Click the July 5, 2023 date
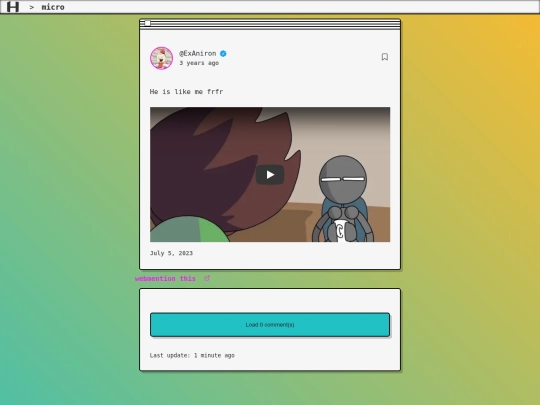 click(x=171, y=253)
